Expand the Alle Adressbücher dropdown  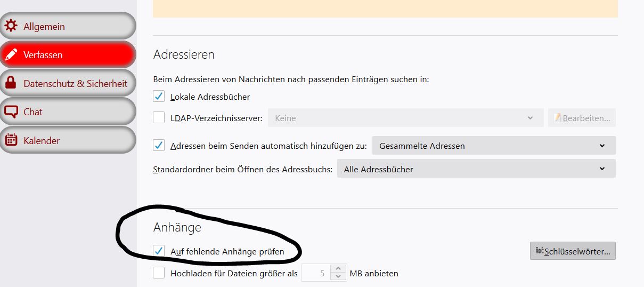coord(476,169)
